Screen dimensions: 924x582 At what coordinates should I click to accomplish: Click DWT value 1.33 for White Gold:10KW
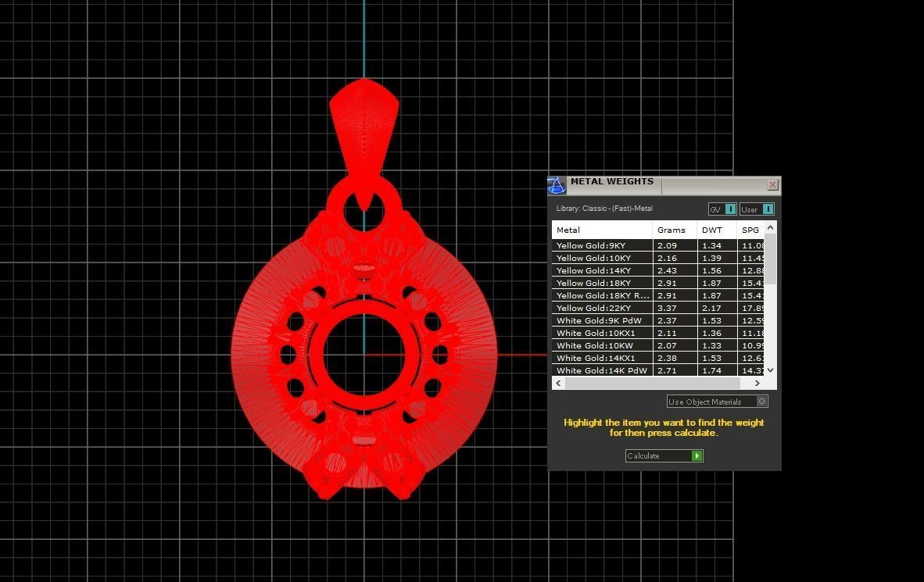(712, 346)
